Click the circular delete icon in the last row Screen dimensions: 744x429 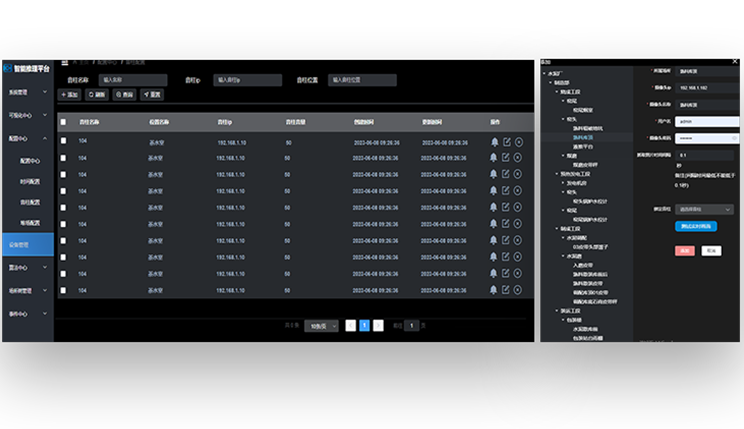pyautogui.click(x=519, y=289)
